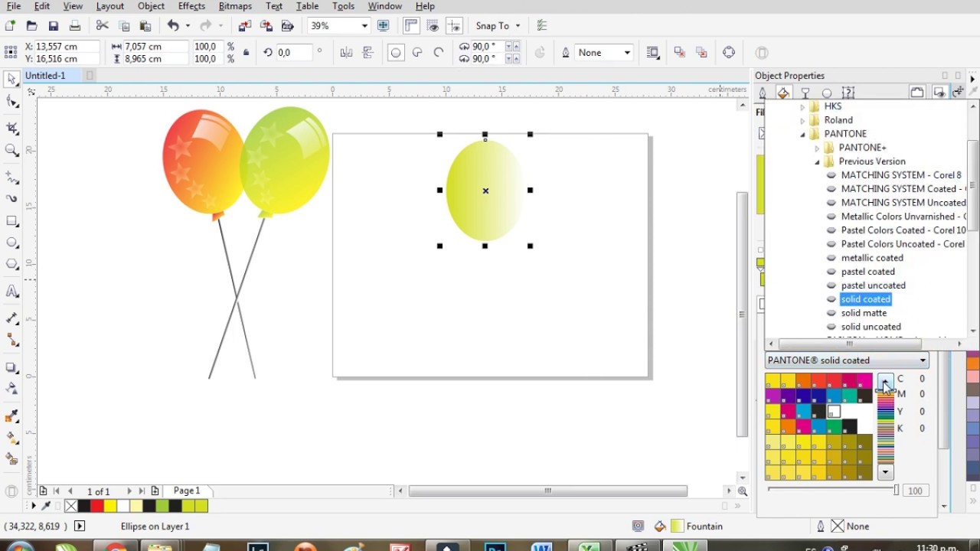The width and height of the screenshot is (980, 551).
Task: Click the tint slider below swatches
Action: 832,490
